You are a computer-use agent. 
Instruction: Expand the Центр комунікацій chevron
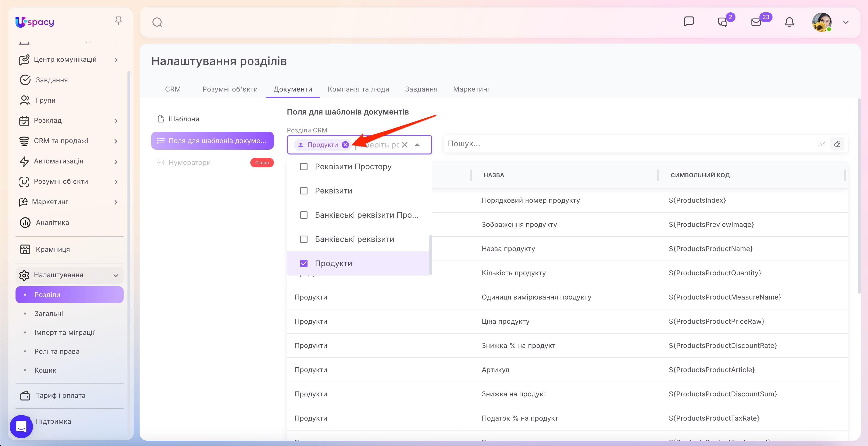pyautogui.click(x=116, y=60)
